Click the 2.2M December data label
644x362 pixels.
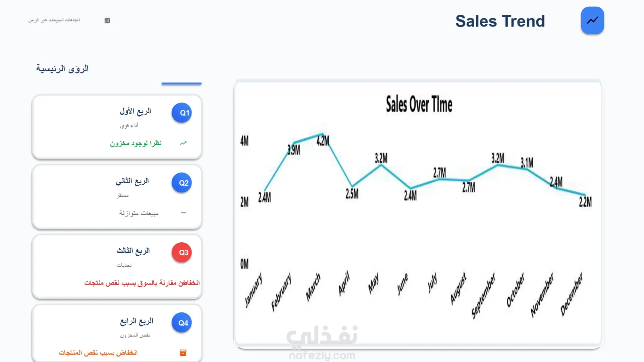click(x=585, y=202)
